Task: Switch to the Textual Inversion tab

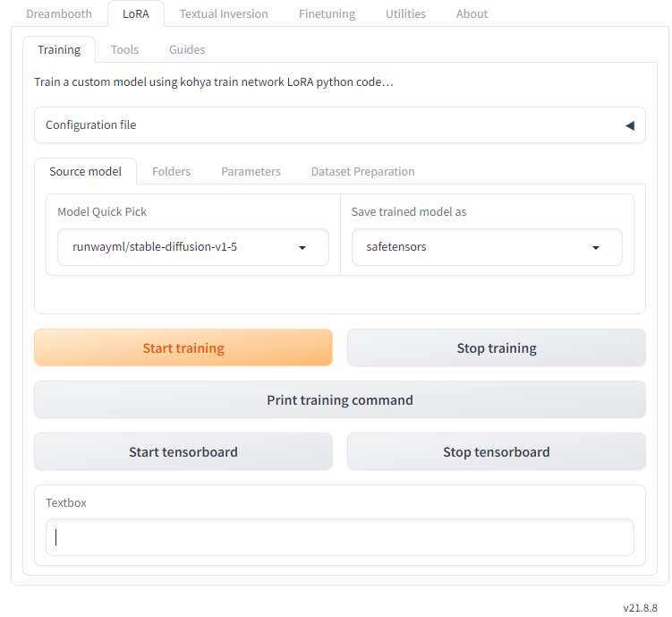Action: (224, 13)
